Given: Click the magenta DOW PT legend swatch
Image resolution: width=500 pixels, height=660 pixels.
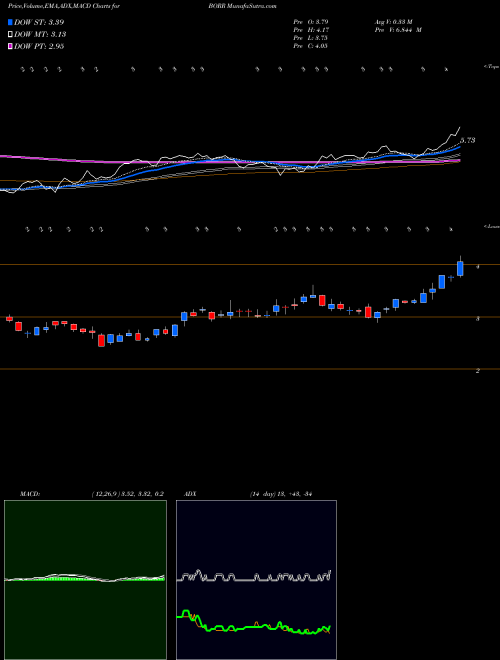Looking at the screenshot, I should pyautogui.click(x=10, y=46).
